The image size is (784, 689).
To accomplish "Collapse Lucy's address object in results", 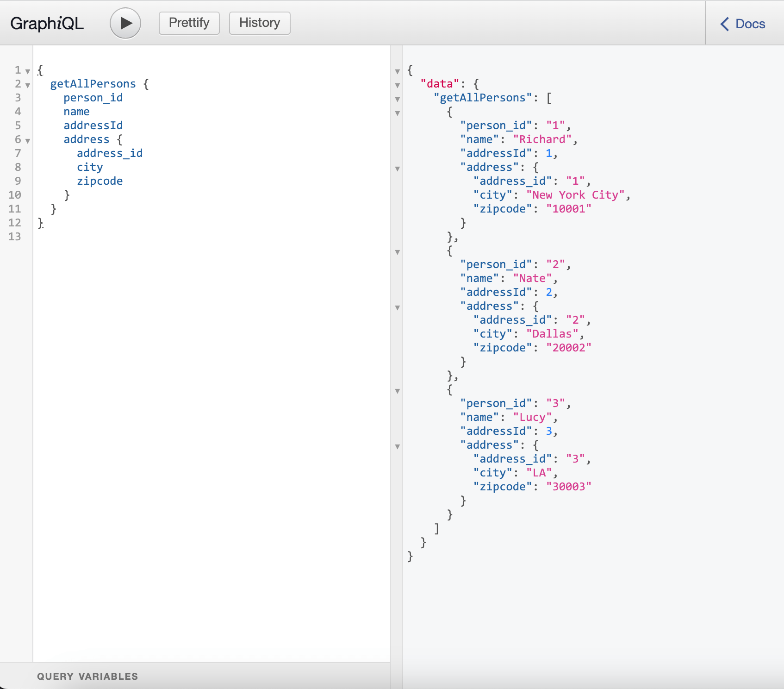I will pos(398,446).
